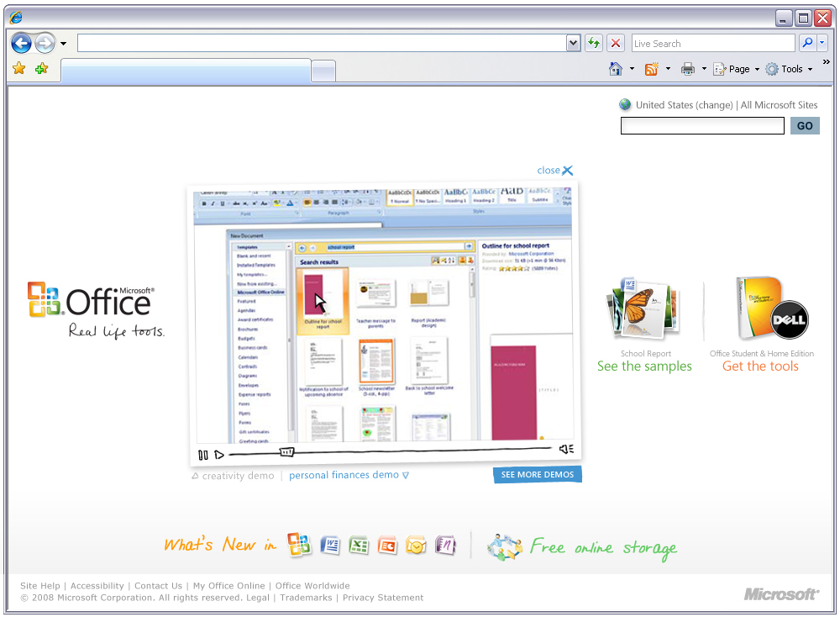Click the globe icon beside United States
The height and width of the screenshot is (617, 840).
(625, 104)
